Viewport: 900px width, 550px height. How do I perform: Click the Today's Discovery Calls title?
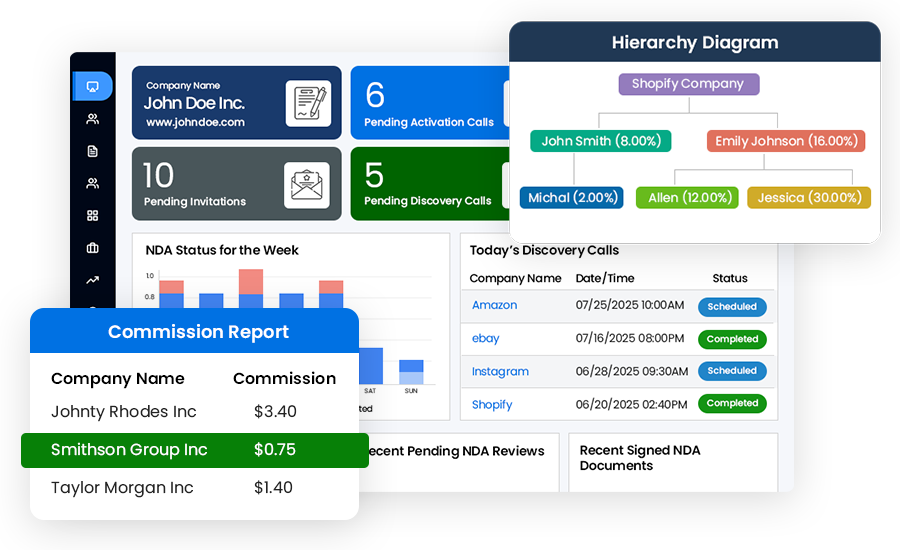(x=544, y=250)
